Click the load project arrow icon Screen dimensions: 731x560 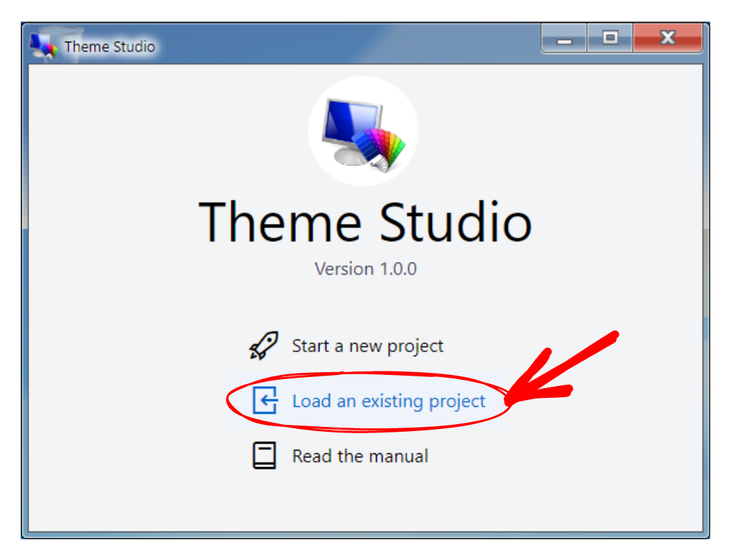pos(265,400)
